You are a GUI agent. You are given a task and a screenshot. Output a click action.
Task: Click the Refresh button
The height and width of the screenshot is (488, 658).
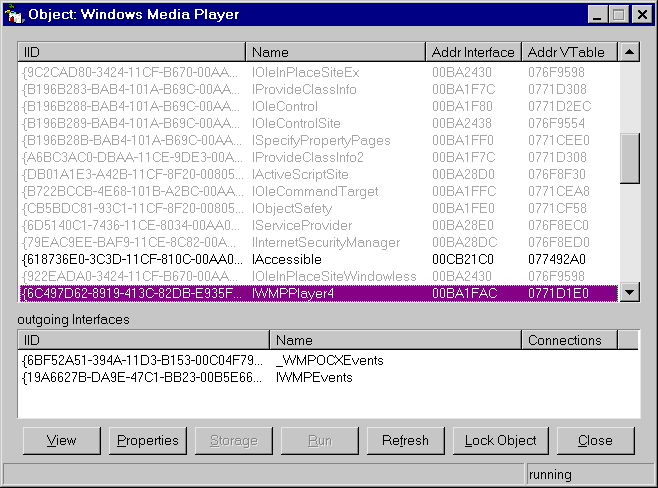[405, 441]
